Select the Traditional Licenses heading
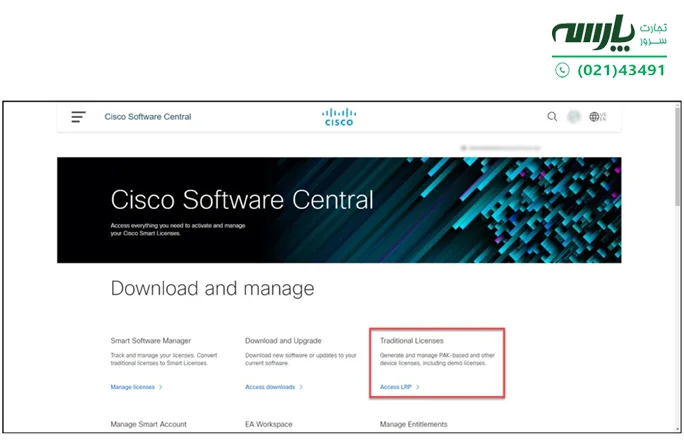The width and height of the screenshot is (684, 447). (412, 341)
